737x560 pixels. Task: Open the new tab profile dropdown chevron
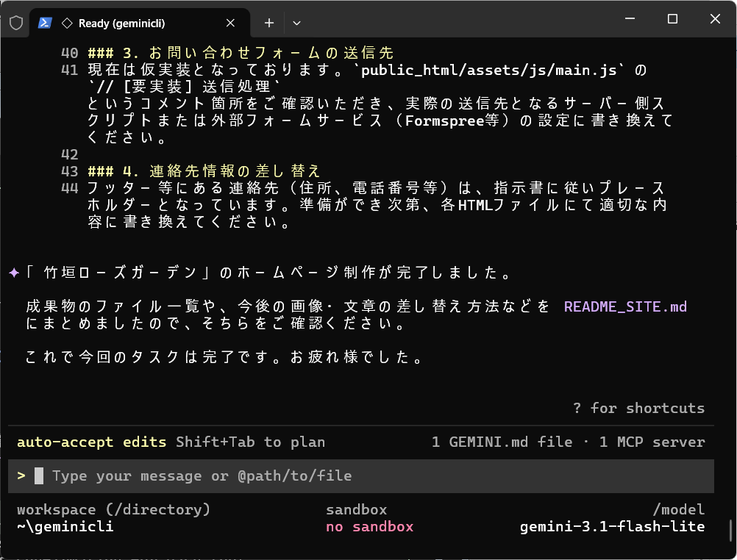click(x=296, y=23)
